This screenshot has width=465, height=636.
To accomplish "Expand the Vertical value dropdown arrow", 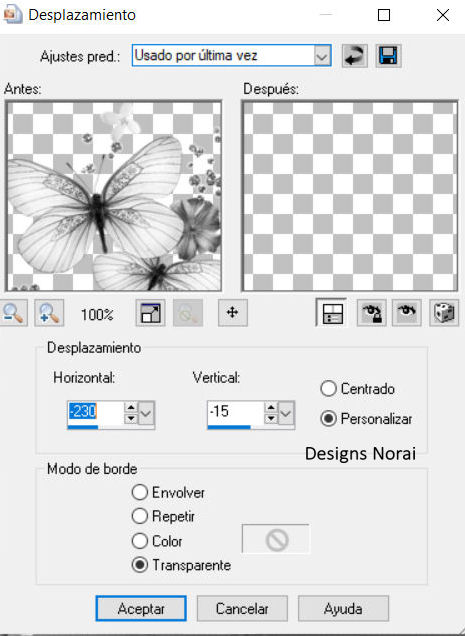I will [286, 413].
